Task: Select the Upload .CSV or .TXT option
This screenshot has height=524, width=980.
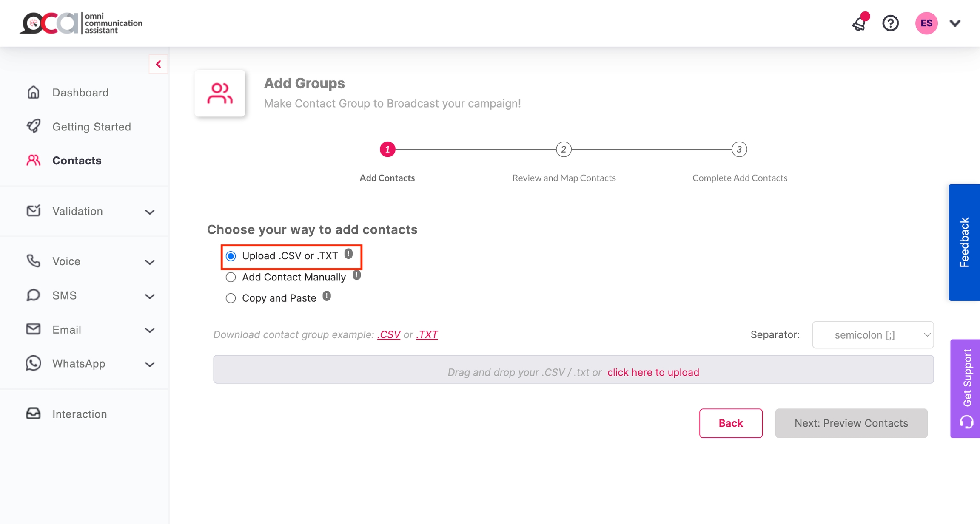Action: coord(231,256)
